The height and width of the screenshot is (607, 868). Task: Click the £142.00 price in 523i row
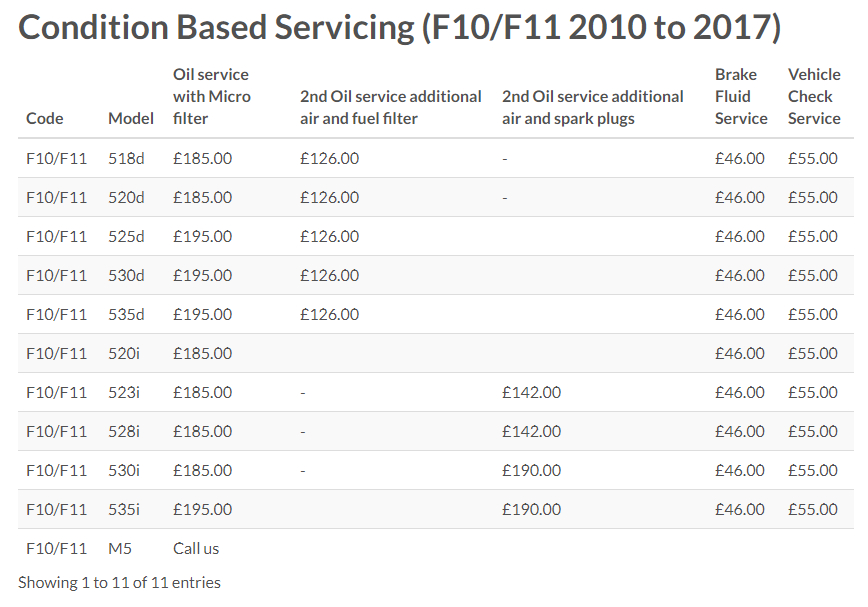click(531, 392)
